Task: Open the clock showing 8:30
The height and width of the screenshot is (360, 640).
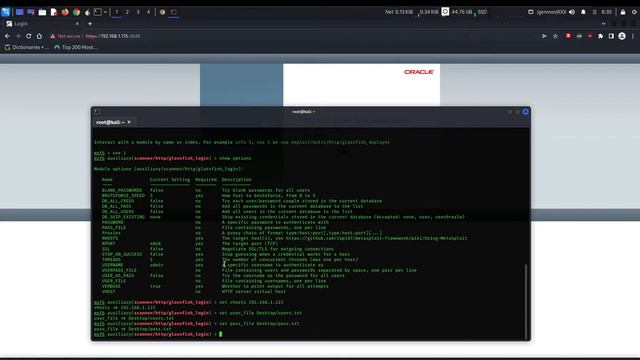Action: point(607,12)
